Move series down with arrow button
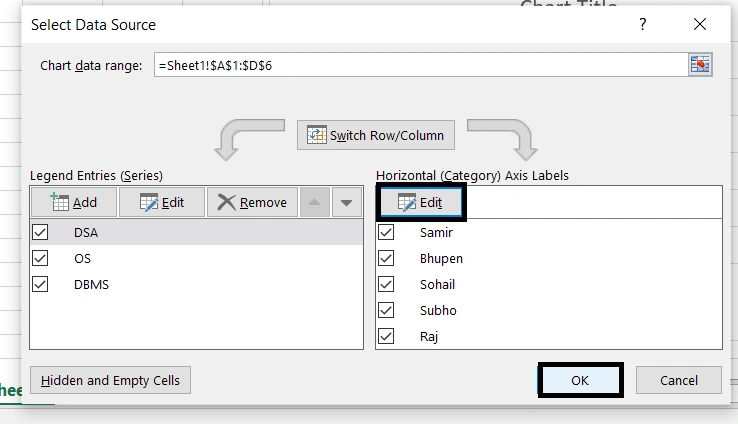Image resolution: width=738 pixels, height=424 pixels. coord(347,202)
